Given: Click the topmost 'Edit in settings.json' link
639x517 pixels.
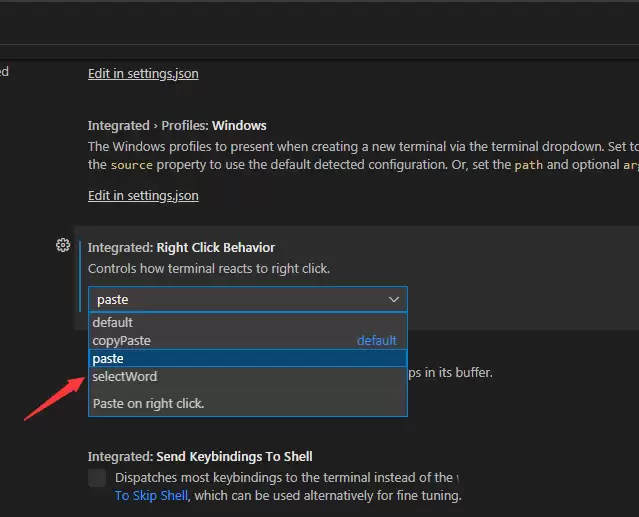Looking at the screenshot, I should click(x=143, y=73).
